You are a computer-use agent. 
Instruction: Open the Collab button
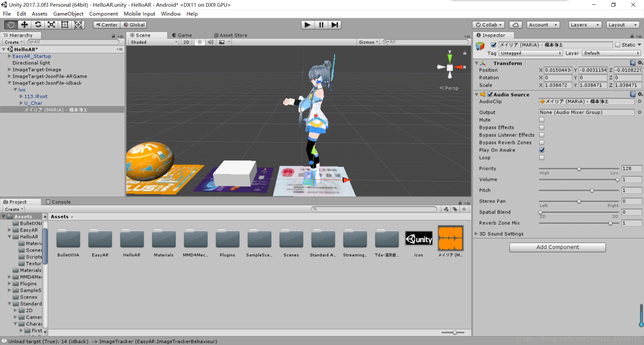488,25
